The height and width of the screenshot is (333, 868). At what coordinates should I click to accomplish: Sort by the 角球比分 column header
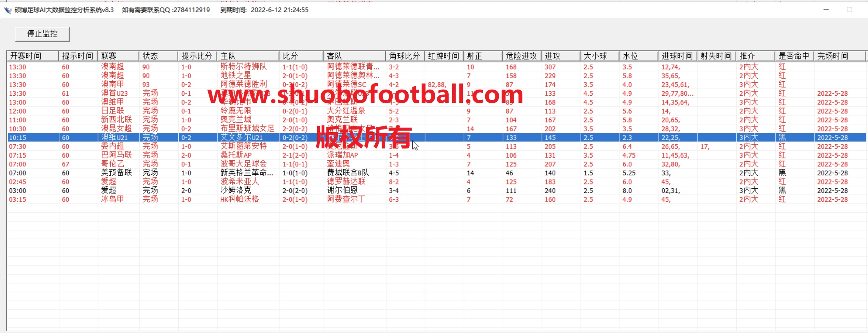(x=404, y=56)
